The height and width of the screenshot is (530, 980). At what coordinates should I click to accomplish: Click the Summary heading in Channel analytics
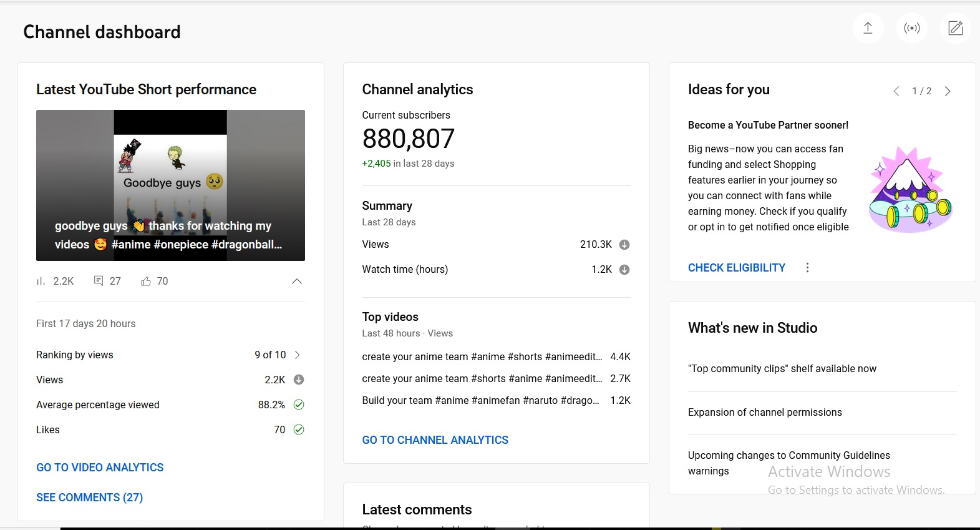(387, 206)
